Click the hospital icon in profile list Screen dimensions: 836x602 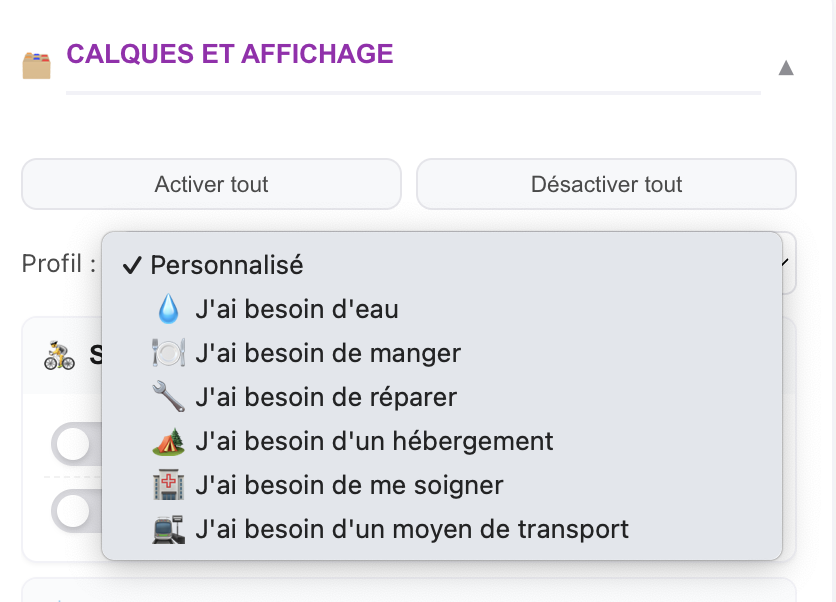coord(168,485)
